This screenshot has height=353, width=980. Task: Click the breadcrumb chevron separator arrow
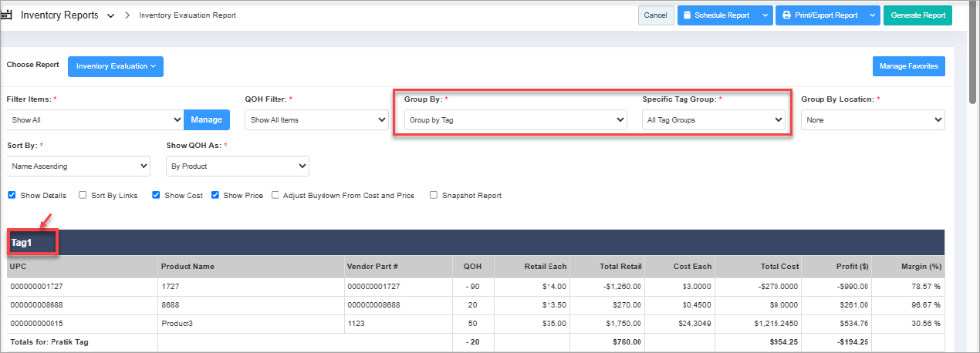coord(127,15)
